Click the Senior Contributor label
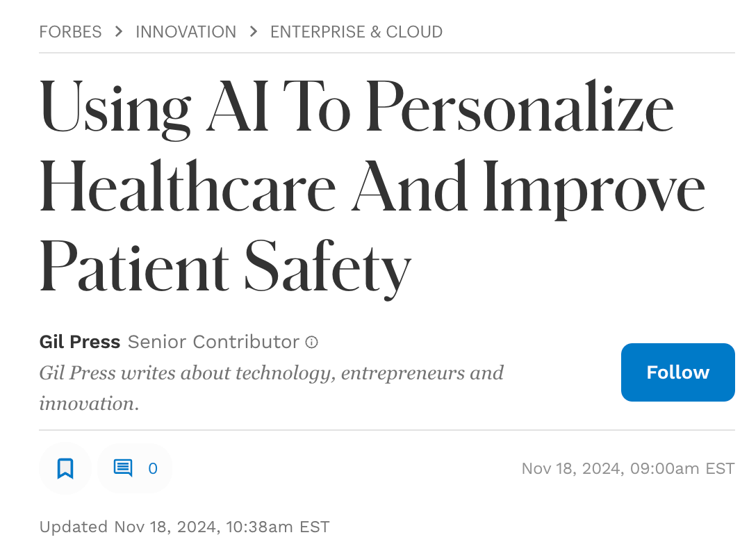The height and width of the screenshot is (560, 749). 213,342
